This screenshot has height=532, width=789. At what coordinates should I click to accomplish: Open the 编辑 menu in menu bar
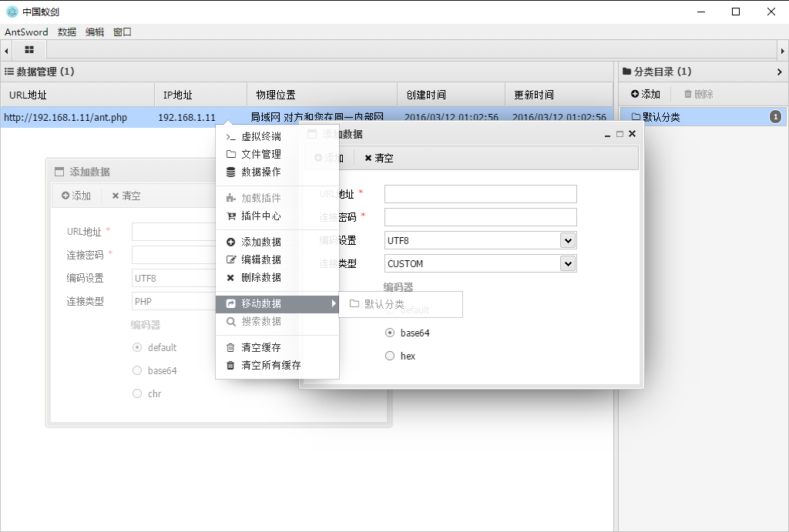(95, 32)
